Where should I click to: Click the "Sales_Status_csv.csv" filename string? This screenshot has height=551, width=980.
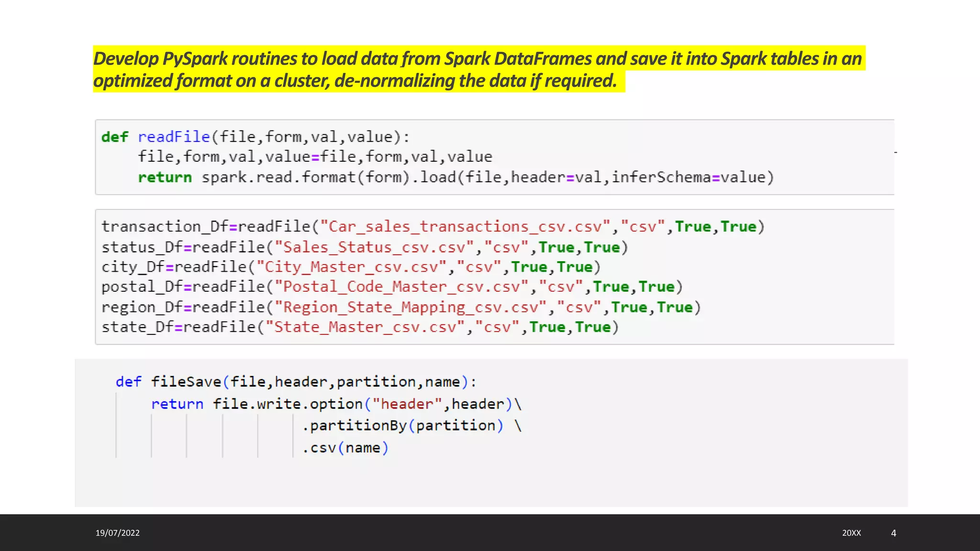tap(374, 247)
